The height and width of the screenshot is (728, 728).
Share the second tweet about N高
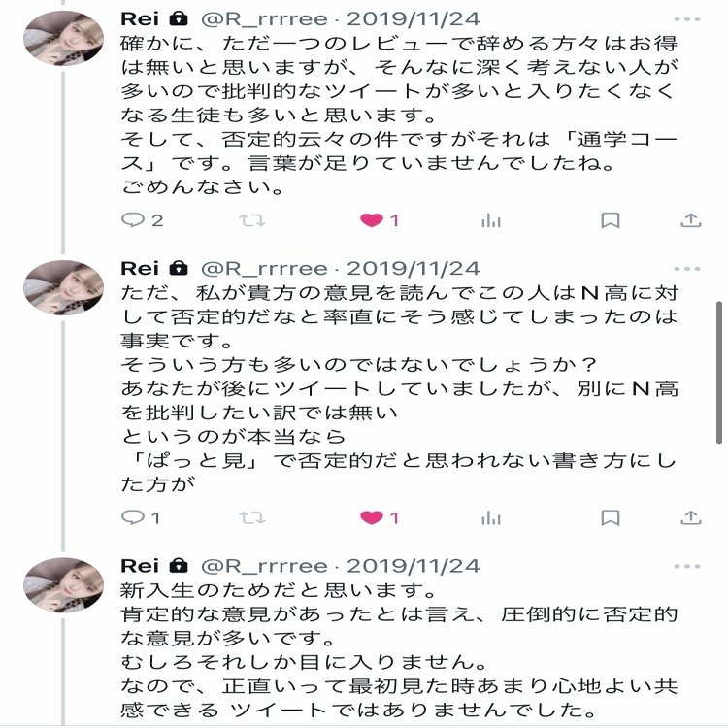tap(690, 517)
